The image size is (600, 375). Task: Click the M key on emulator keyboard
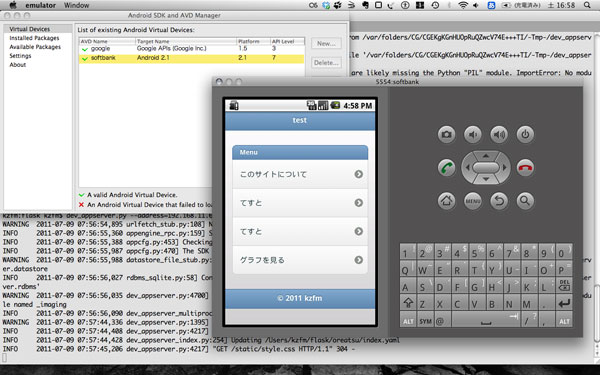(529, 303)
